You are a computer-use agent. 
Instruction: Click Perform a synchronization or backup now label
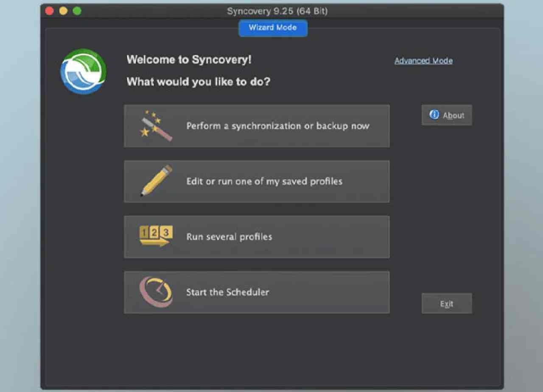[278, 126]
